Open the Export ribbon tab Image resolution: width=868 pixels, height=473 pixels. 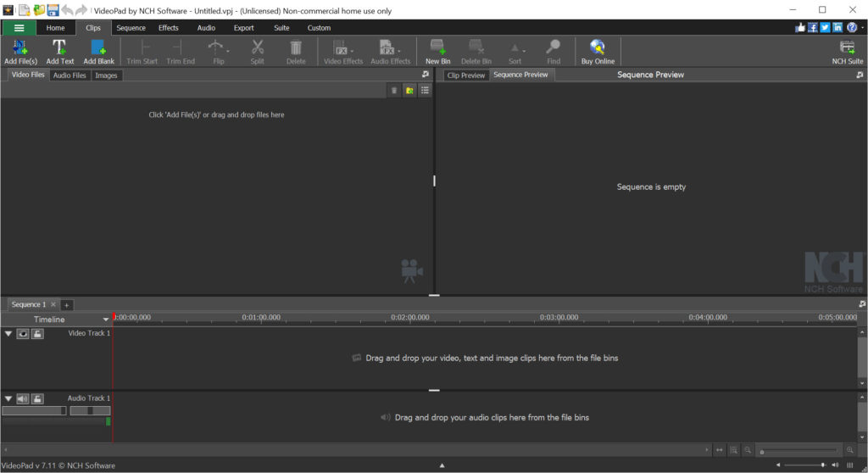click(243, 28)
